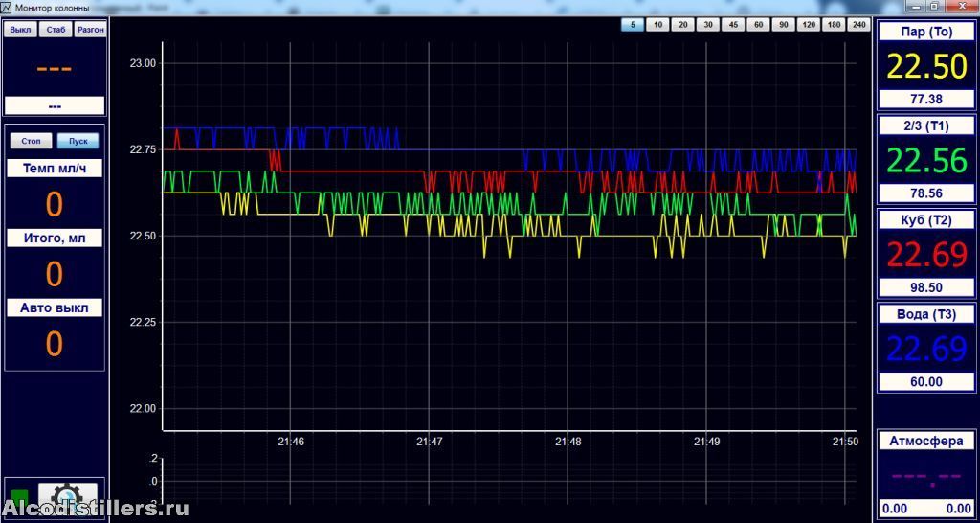This screenshot has width=980, height=523.
Task: Activate the Разгон mode button
Action: 91,30
